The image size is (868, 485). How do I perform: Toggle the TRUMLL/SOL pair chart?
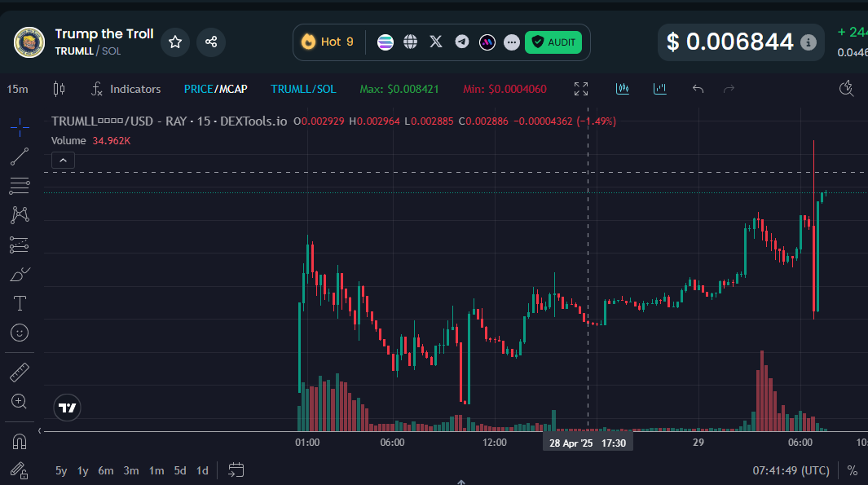coord(303,89)
